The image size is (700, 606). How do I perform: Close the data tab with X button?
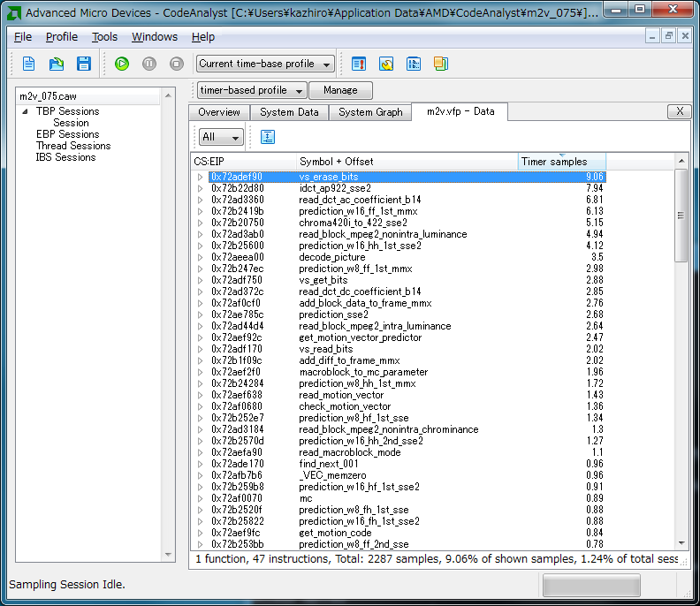point(678,111)
